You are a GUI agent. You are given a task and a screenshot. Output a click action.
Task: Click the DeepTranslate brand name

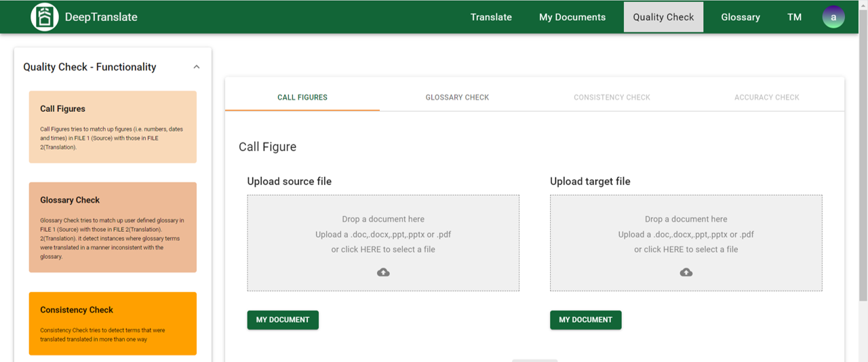(x=101, y=17)
